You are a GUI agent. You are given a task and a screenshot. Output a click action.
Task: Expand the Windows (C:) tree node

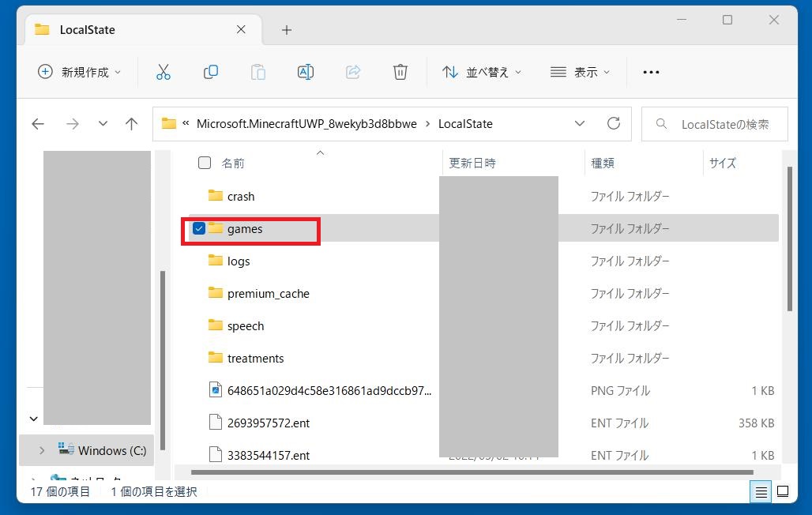click(x=42, y=450)
